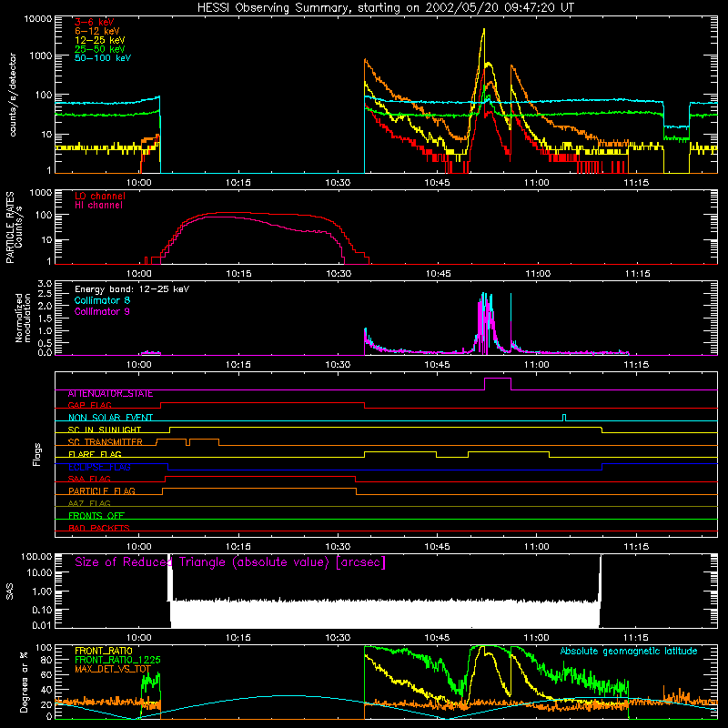The height and width of the screenshot is (728, 728).
Task: Select the FLARE_FLAG label
Action: [x=95, y=454]
